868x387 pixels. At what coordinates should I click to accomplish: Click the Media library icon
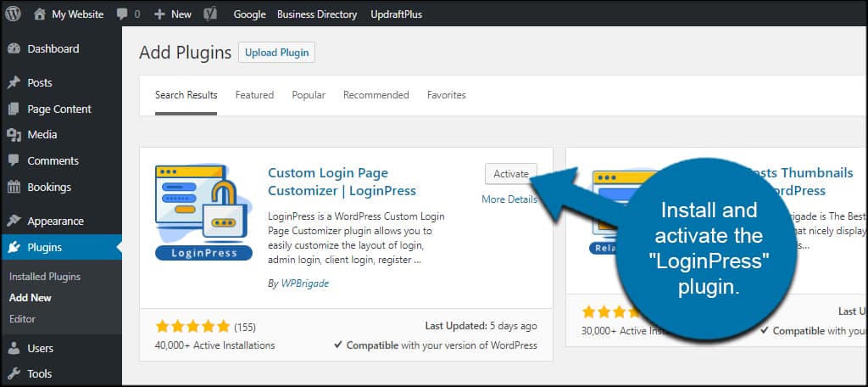coord(14,134)
